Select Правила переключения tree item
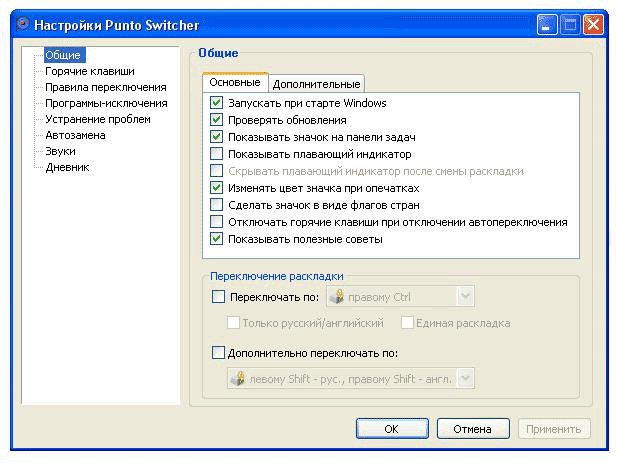 click(x=105, y=87)
